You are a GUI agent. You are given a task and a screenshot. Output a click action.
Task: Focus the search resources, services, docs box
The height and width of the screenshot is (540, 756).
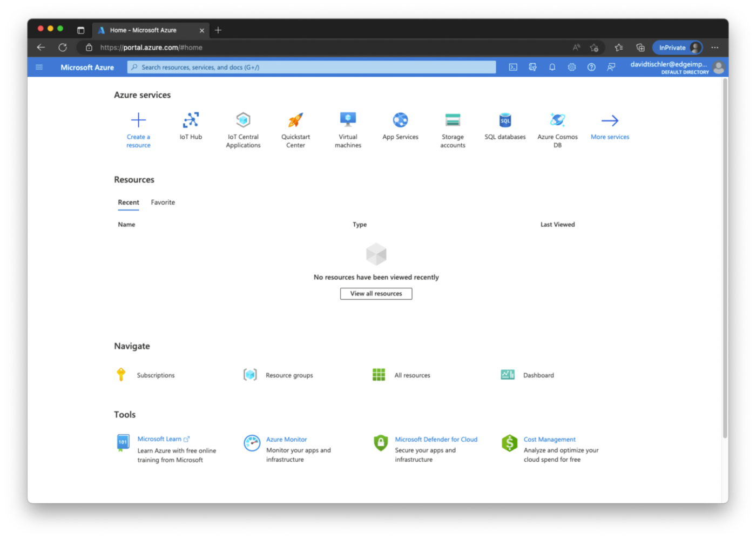pyautogui.click(x=312, y=67)
